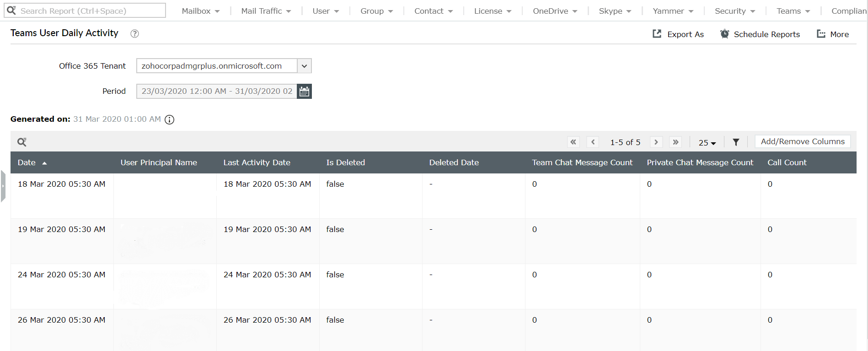Expand the More options menu

(x=833, y=34)
